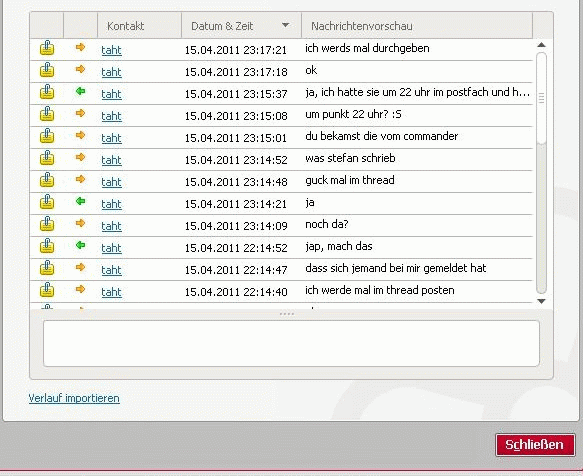Click the orange arrow beside 'noch da?'
This screenshot has width=583, height=476.
tap(80, 223)
